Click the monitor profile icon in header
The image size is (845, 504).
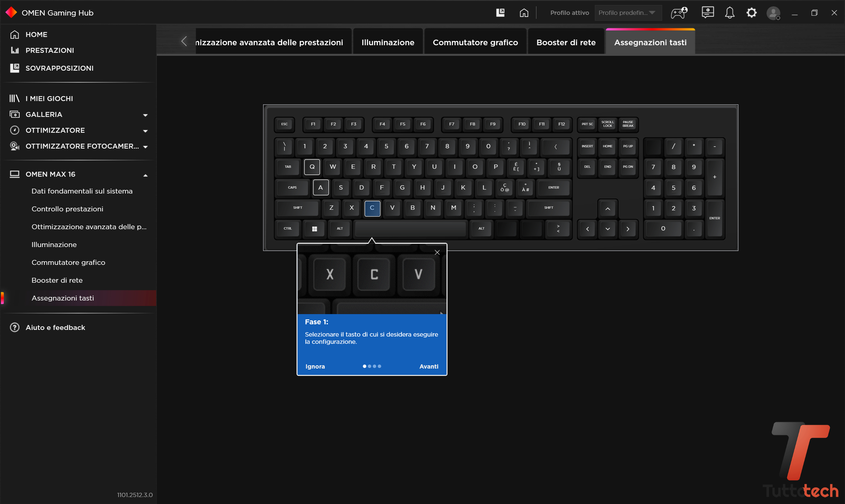707,13
